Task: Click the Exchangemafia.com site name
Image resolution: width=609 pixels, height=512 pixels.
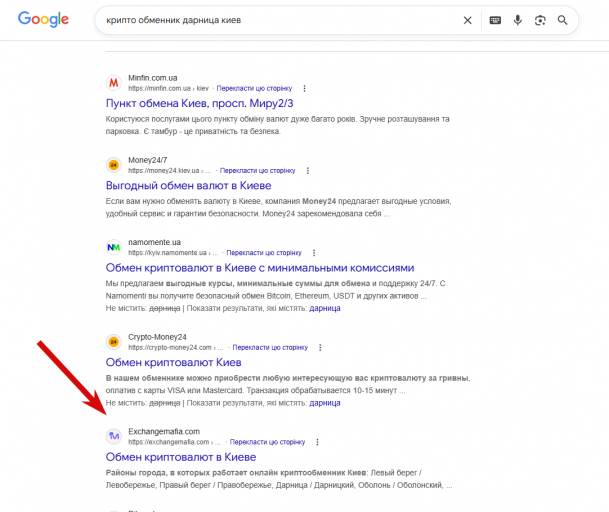Action: click(x=164, y=432)
